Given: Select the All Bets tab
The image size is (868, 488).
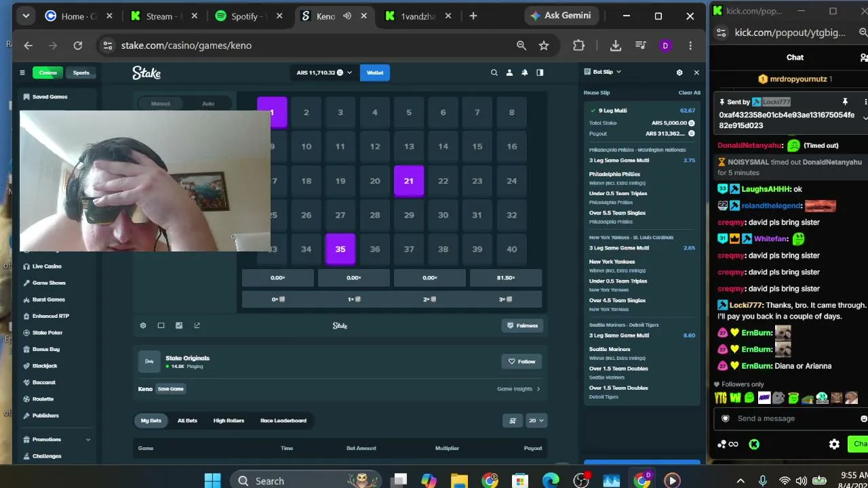Looking at the screenshot, I should 187,420.
